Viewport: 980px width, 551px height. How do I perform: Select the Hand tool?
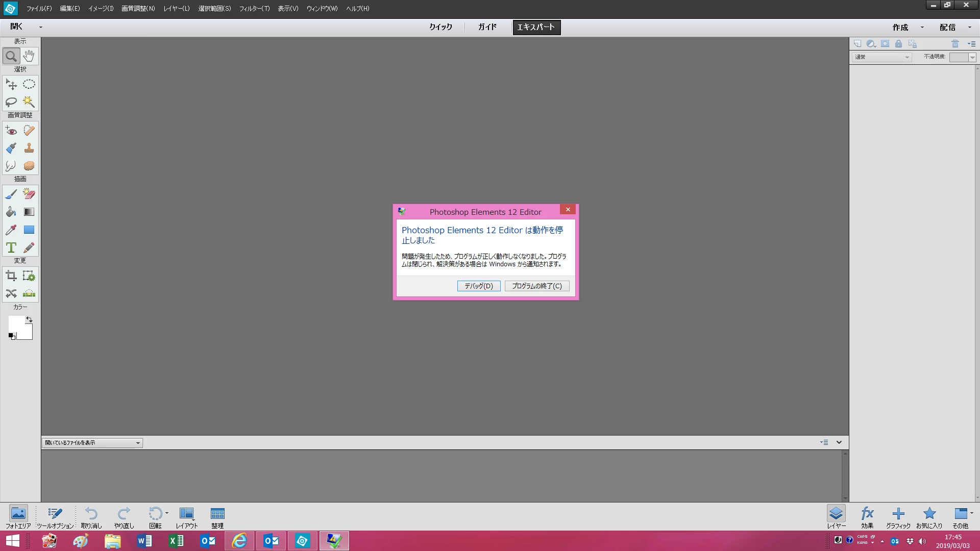29,56
